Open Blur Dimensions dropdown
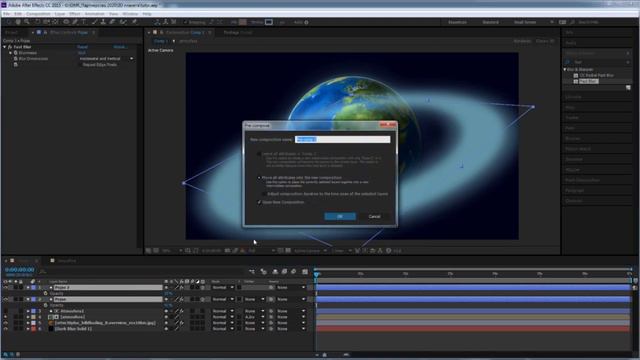 pos(106,59)
